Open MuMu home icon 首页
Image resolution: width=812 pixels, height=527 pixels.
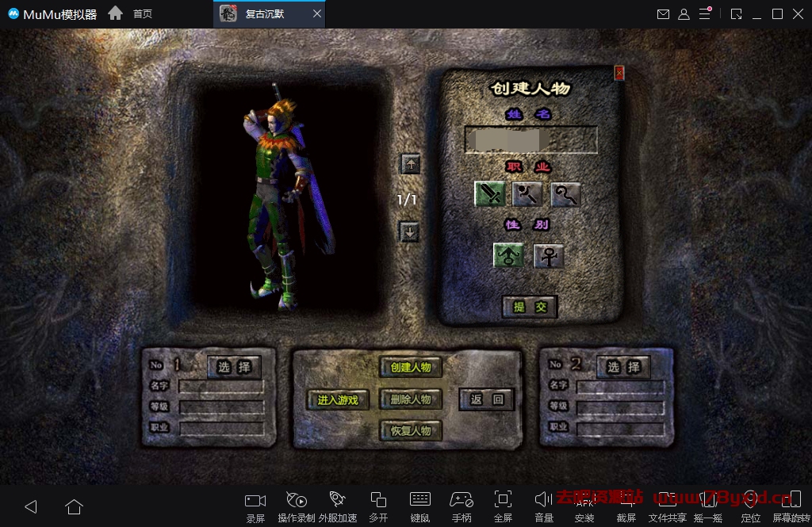tap(130, 13)
